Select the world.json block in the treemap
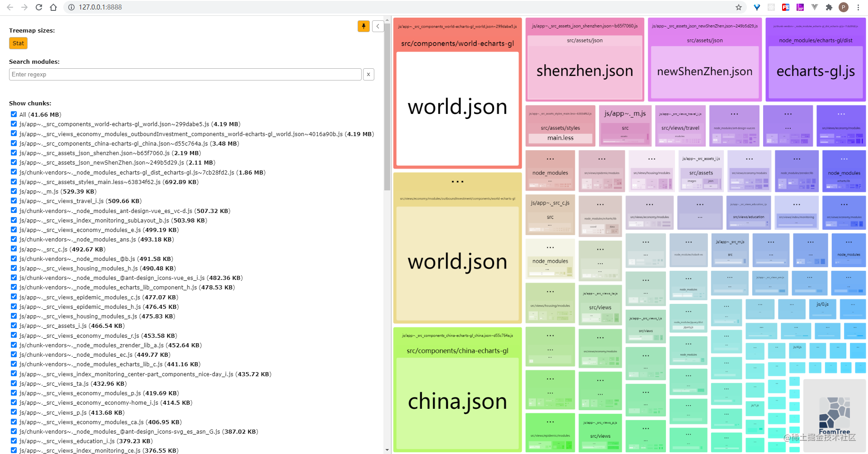The width and height of the screenshot is (868, 454). [458, 107]
